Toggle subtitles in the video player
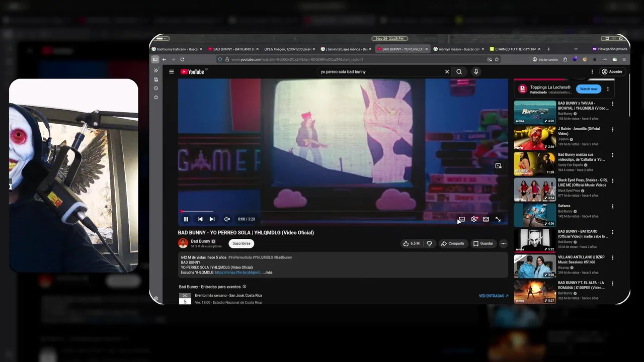Viewport: 644px width, 362px height. click(x=461, y=219)
